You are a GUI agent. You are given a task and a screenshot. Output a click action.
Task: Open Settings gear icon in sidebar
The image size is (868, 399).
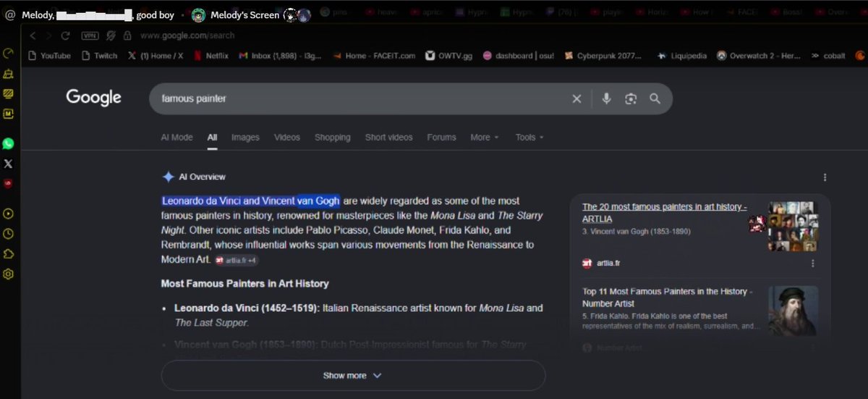9,274
